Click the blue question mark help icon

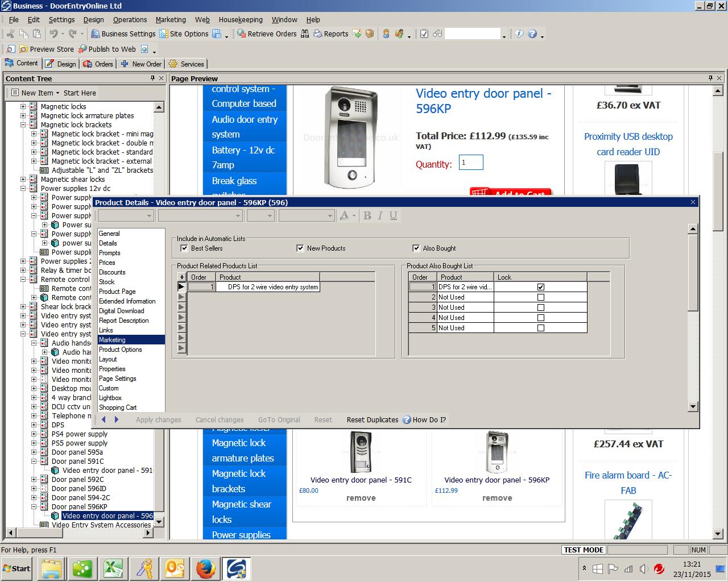(x=532, y=34)
